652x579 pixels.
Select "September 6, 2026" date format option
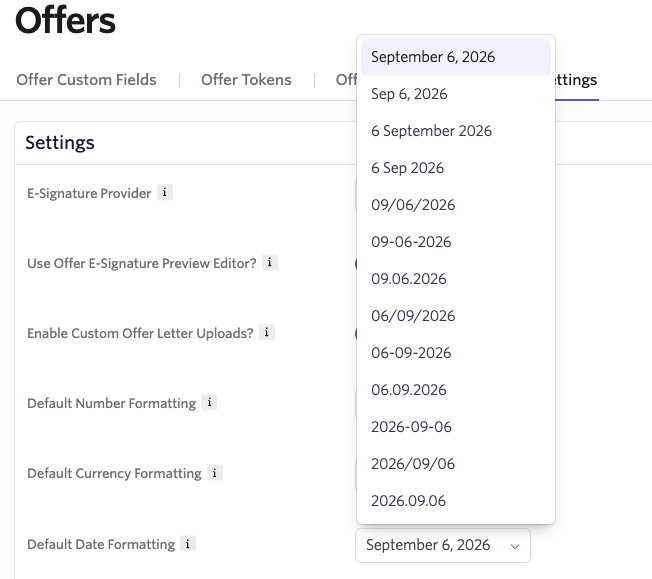coord(433,57)
